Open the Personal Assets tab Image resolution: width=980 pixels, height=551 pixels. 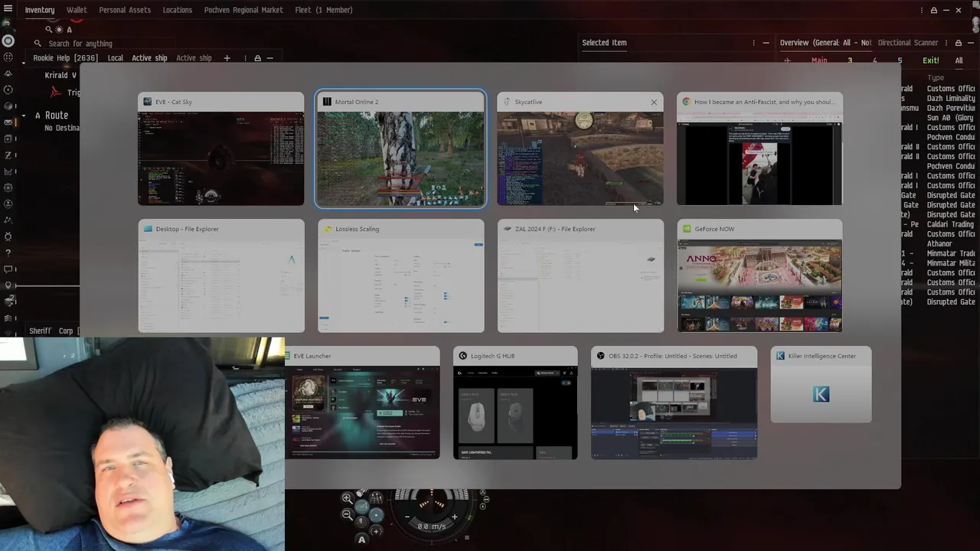tap(125, 10)
